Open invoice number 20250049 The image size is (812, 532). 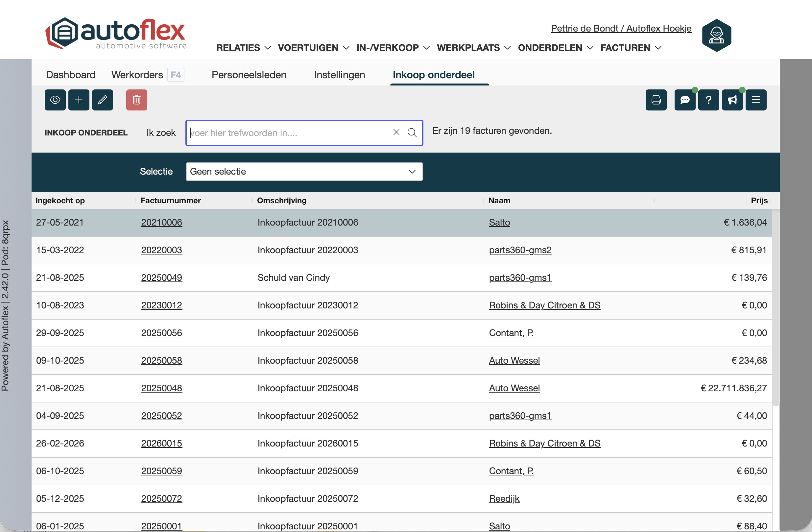(x=162, y=278)
